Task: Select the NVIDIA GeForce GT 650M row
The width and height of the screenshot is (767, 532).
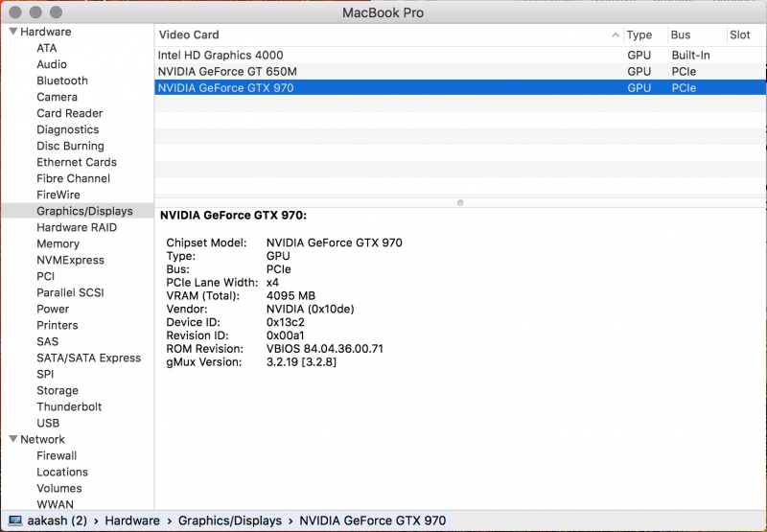Action: tap(460, 71)
